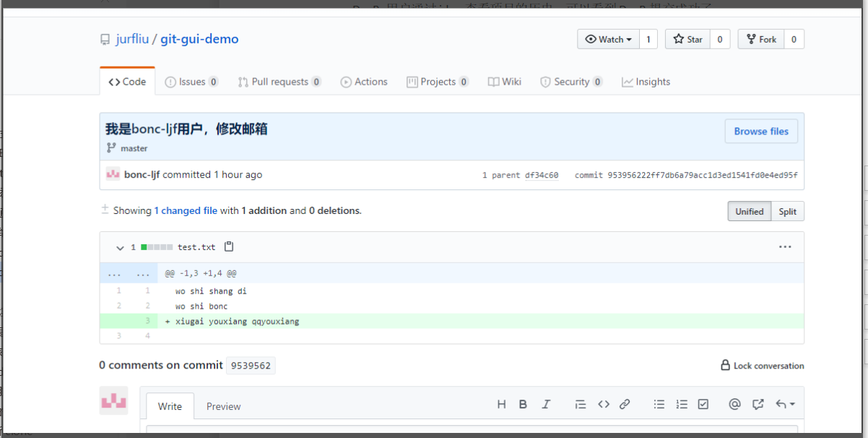Insert a link using the link icon
Viewport: 868px width, 438px height.
625,404
